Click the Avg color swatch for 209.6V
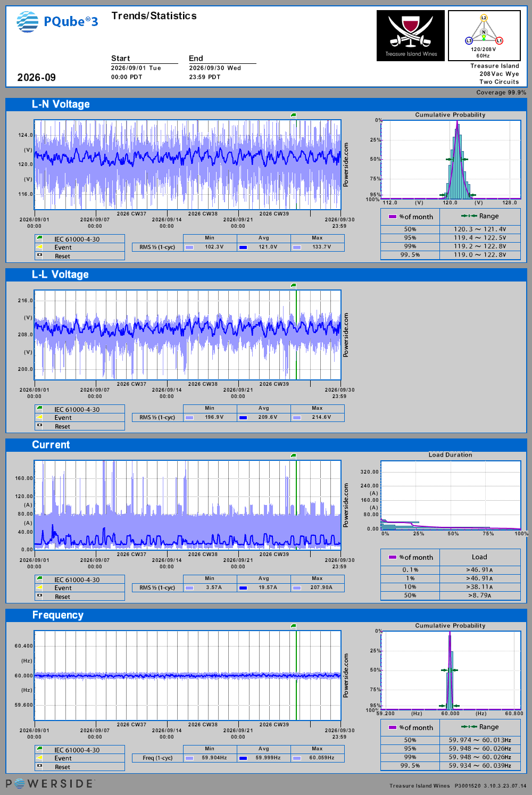Image resolution: width=532 pixels, height=795 pixels. (243, 417)
